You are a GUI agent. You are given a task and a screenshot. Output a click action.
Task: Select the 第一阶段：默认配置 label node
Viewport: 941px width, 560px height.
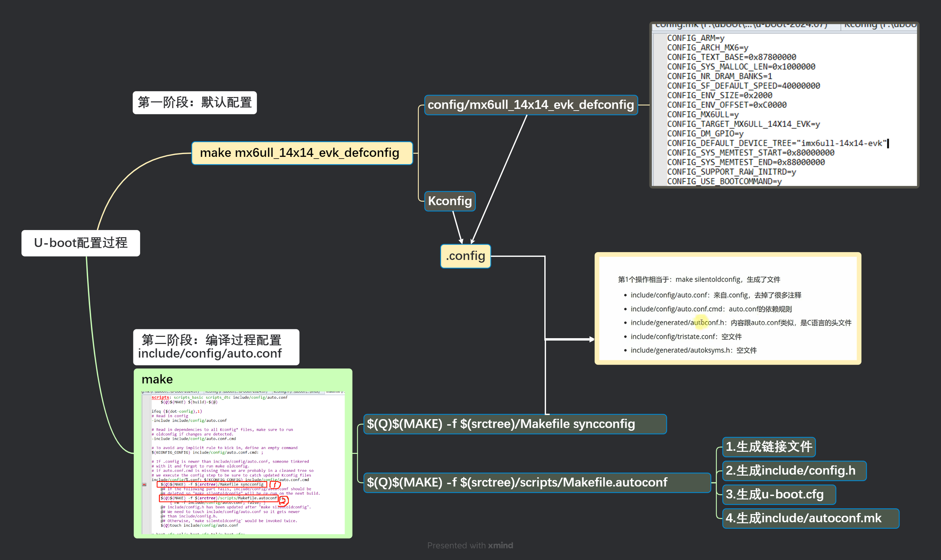[195, 102]
